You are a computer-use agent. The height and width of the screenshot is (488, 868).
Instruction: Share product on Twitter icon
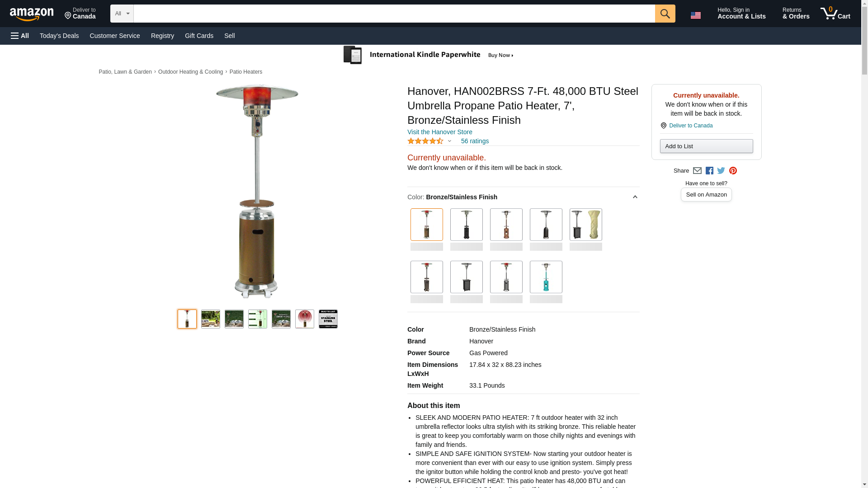pos(721,171)
